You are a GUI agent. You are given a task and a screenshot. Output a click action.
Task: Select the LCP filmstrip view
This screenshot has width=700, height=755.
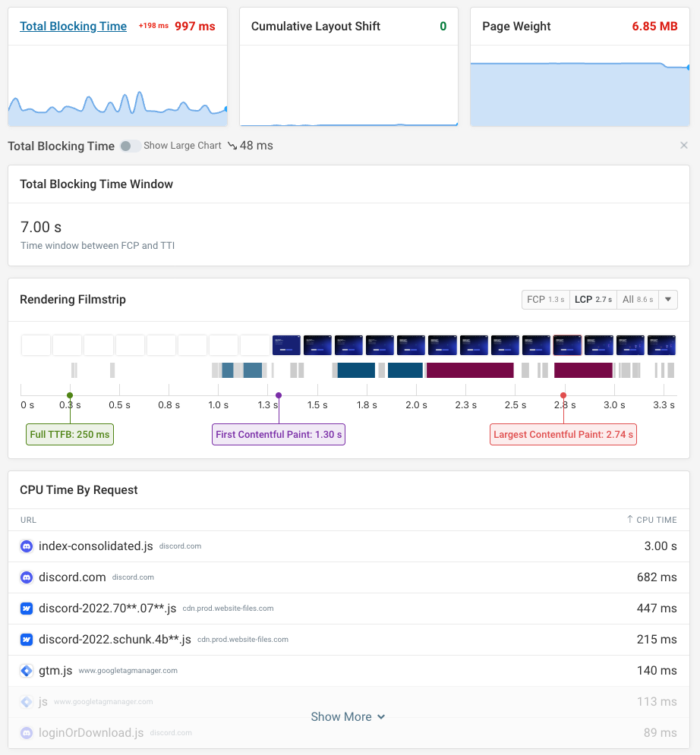pos(593,299)
